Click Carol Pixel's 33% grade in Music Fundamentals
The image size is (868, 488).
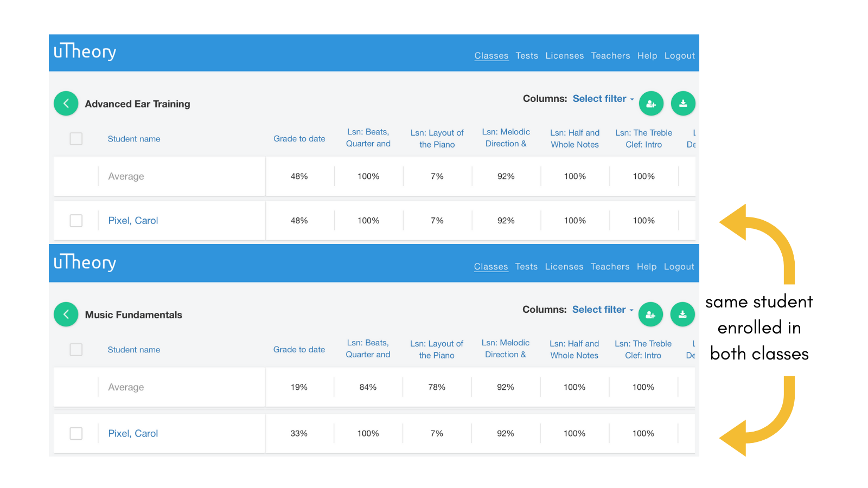click(x=299, y=434)
